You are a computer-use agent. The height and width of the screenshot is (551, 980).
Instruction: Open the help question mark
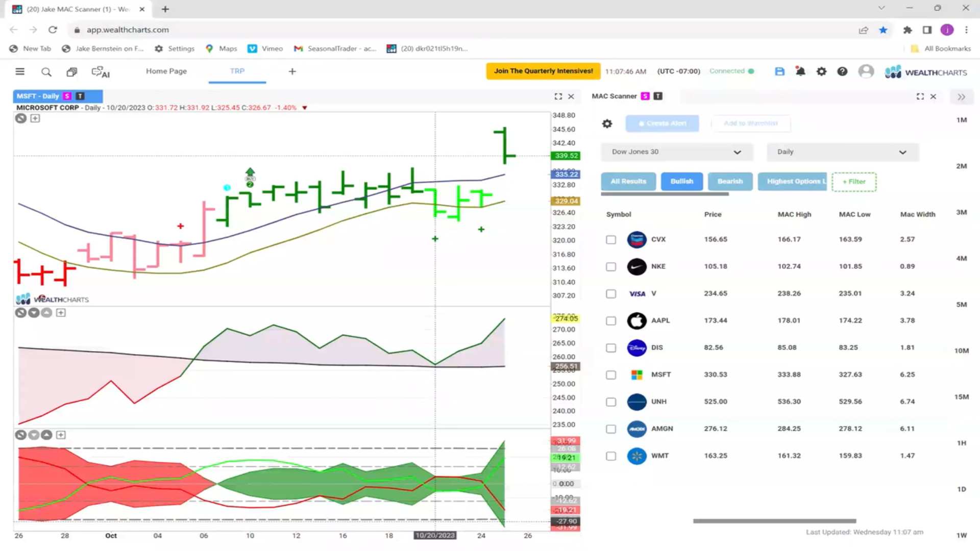click(842, 71)
